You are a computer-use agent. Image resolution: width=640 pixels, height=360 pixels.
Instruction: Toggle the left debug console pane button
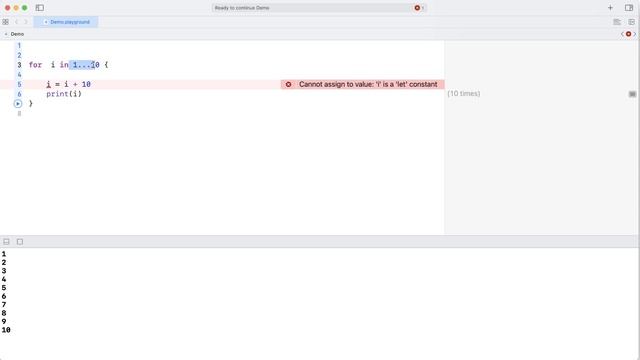[x=7, y=242]
